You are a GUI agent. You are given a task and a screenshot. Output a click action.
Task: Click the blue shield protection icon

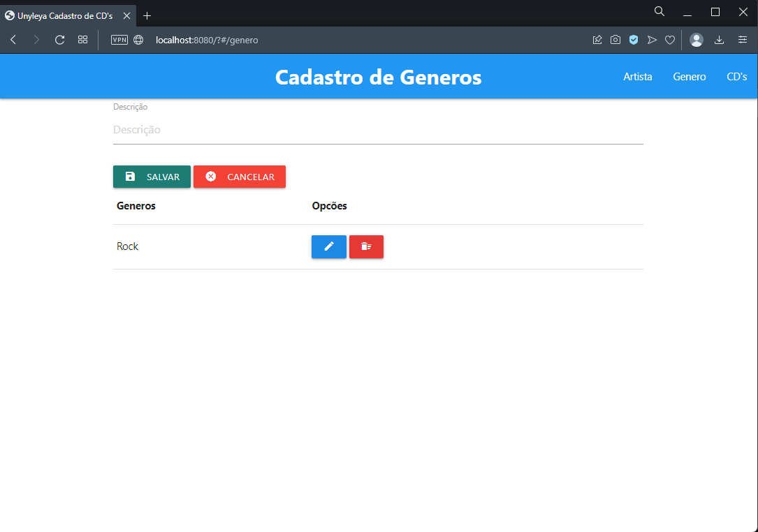634,40
